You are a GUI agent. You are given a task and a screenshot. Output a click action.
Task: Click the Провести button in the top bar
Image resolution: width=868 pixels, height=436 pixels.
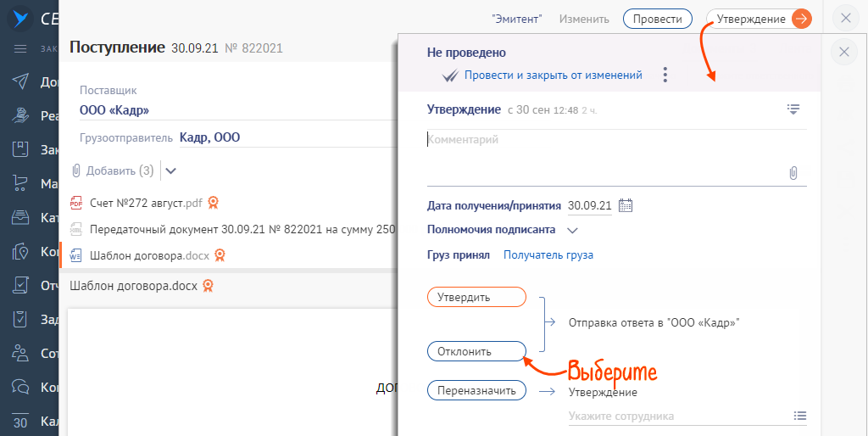point(657,19)
